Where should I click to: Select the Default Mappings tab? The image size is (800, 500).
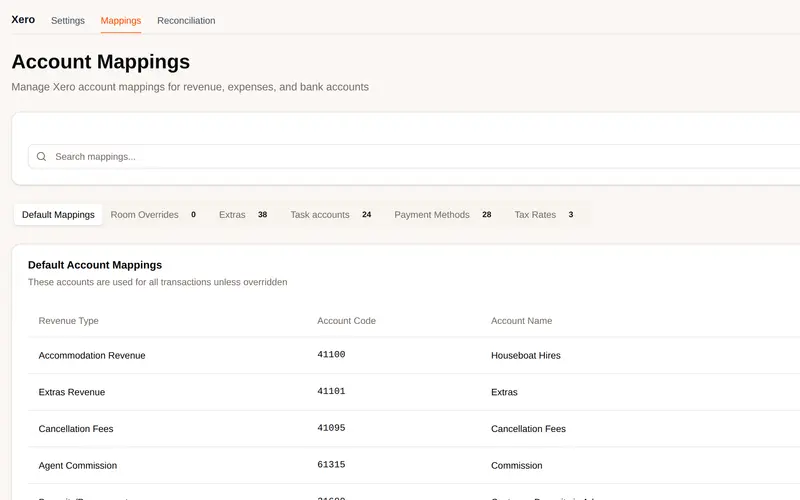[x=58, y=215]
